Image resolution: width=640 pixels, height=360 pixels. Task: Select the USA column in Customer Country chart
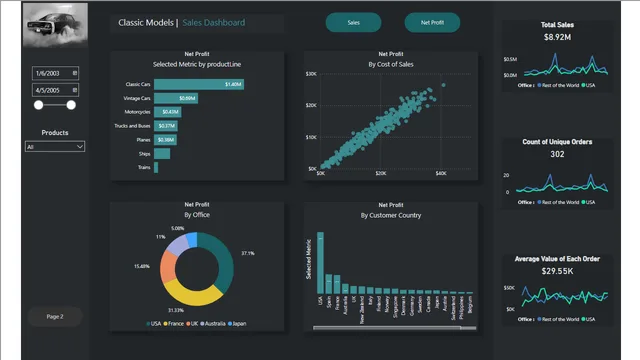(320, 263)
